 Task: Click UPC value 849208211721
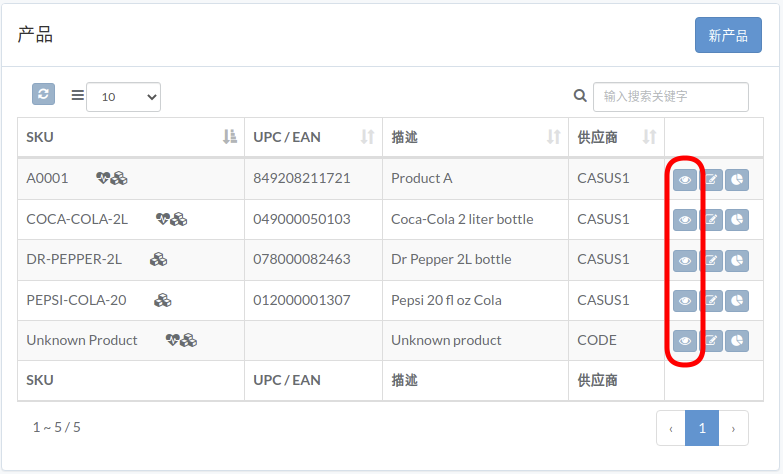click(x=302, y=178)
